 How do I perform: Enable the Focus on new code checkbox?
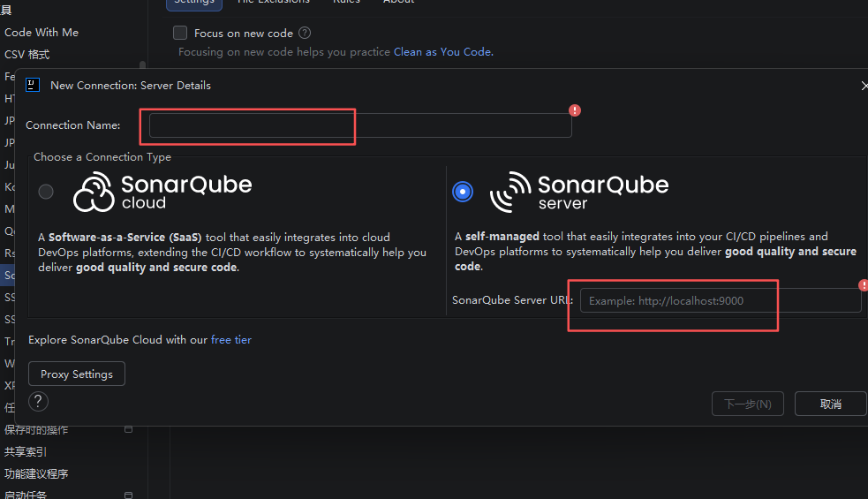coord(180,33)
